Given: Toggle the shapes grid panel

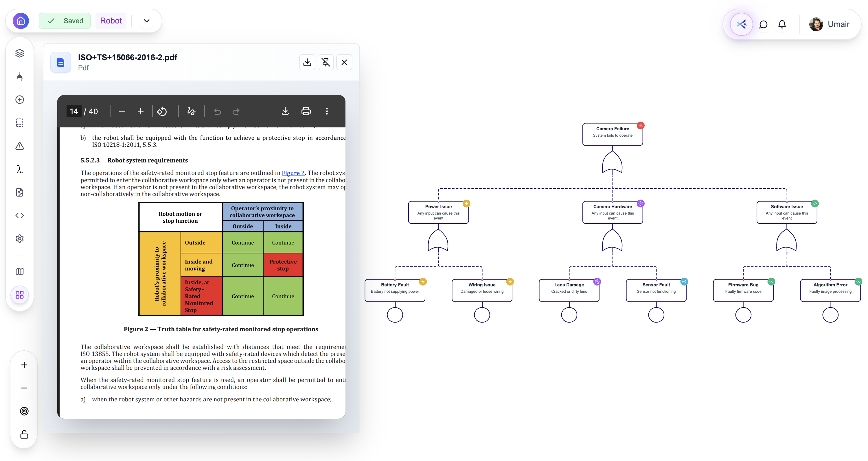Looking at the screenshot, I should pos(20,295).
